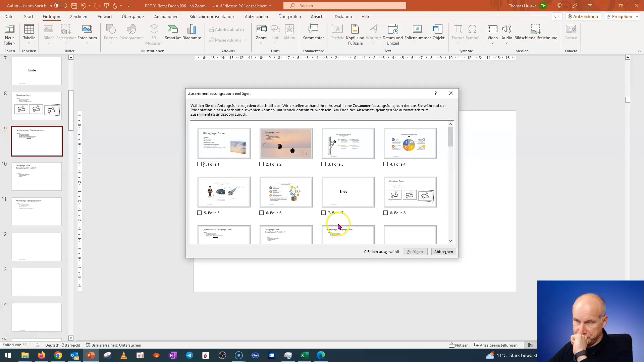
Task: Open Übergänge ribbon tab dropdown
Action: coord(133,16)
